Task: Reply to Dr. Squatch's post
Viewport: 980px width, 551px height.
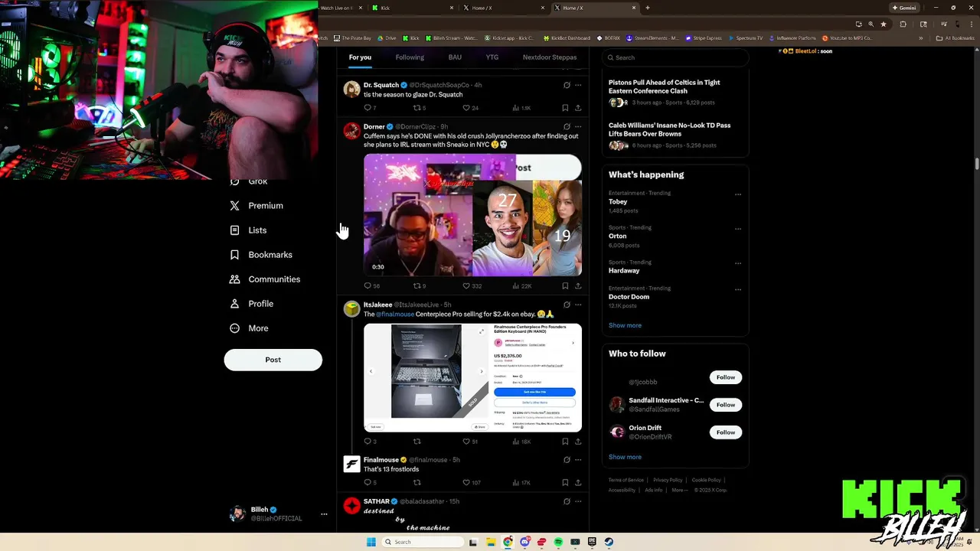Action: tap(370, 108)
